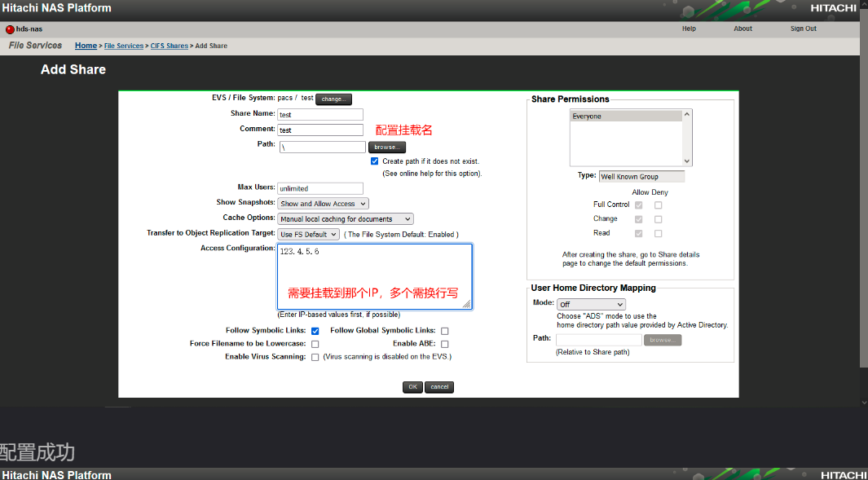Click the Max Users field
The height and width of the screenshot is (480, 868).
tap(320, 189)
